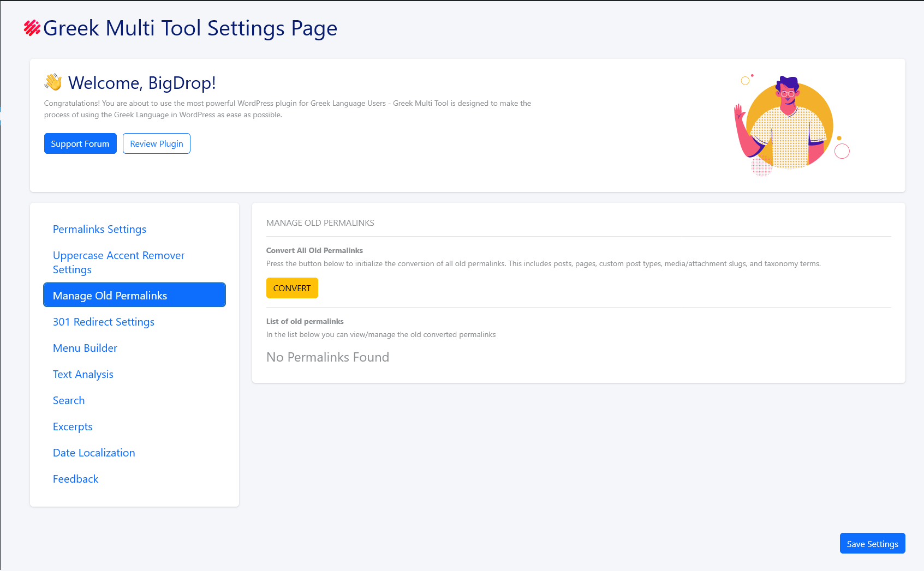Click the MANAGE OLD PERMALINKS heading

(x=320, y=223)
